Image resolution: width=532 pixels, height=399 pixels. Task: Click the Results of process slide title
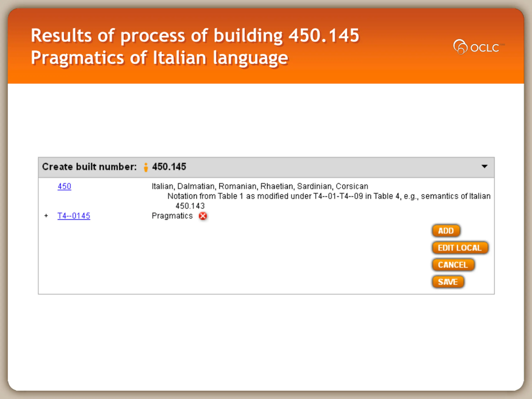195,36
